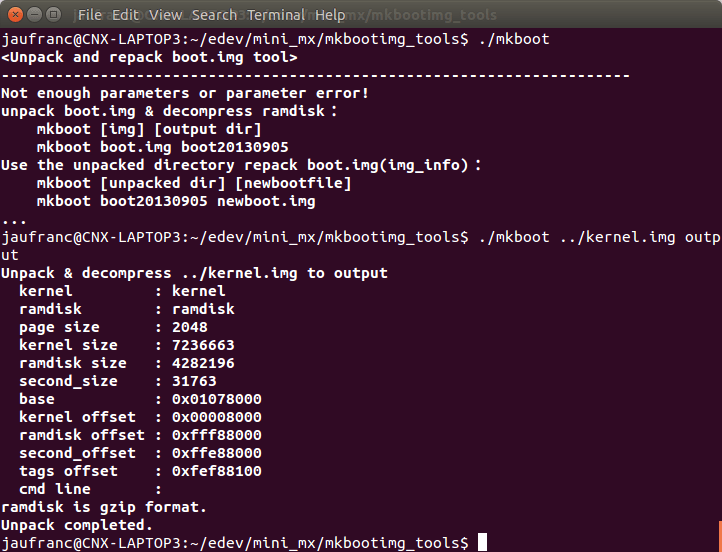This screenshot has width=722, height=552.
Task: Click the kernel size value 7236663
Action: pyautogui.click(x=203, y=345)
